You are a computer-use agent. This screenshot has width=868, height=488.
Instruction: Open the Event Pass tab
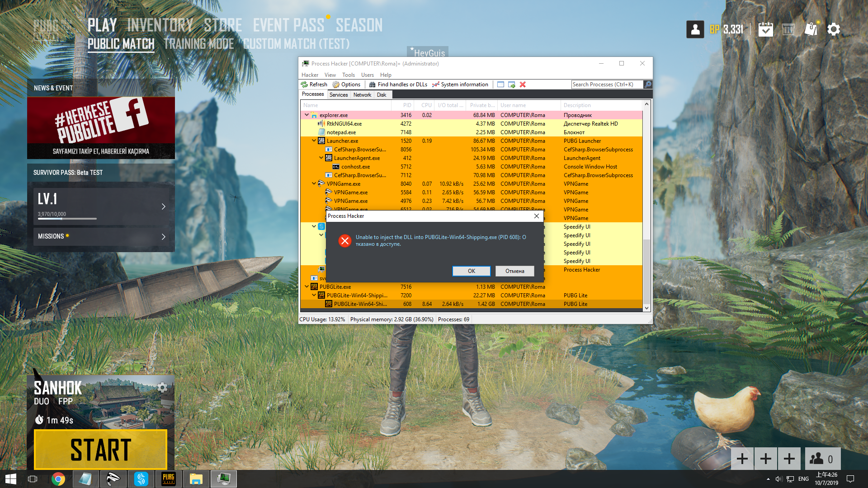click(x=288, y=25)
